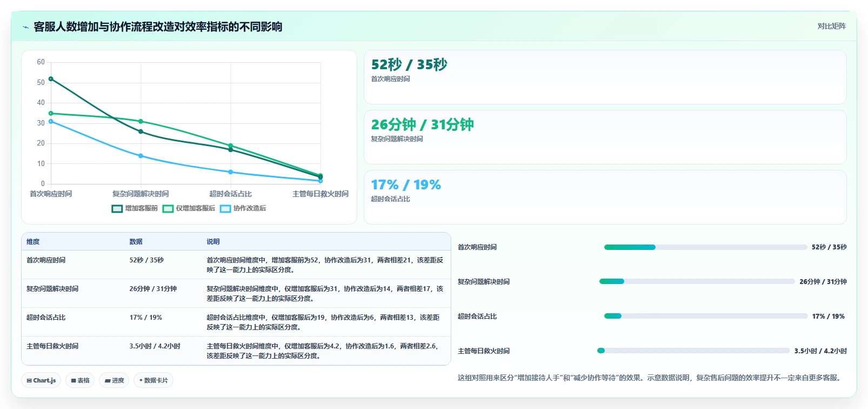
Task: Click the 17% / 19% data card
Action: (605, 197)
